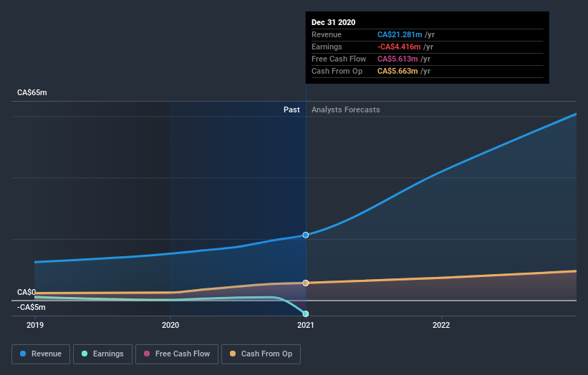Click the -CA$4.416m earnings value
The image size is (588, 375).
pos(399,47)
